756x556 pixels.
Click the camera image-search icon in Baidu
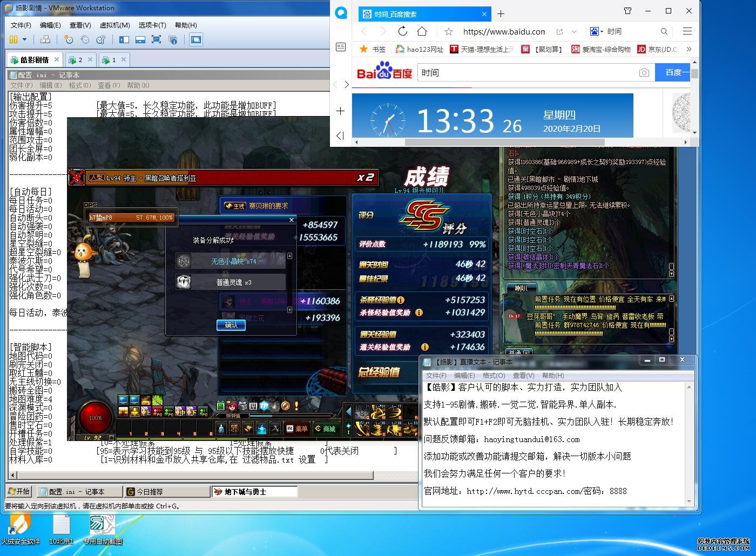(644, 72)
